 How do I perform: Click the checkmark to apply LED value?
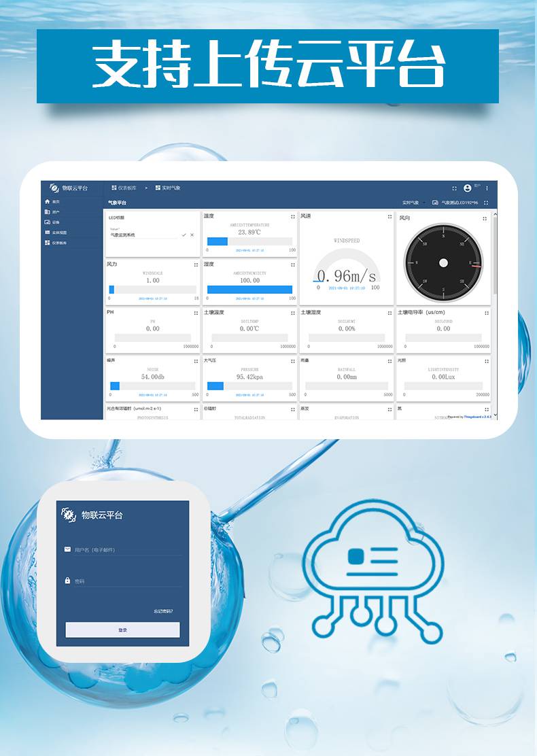[x=184, y=235]
